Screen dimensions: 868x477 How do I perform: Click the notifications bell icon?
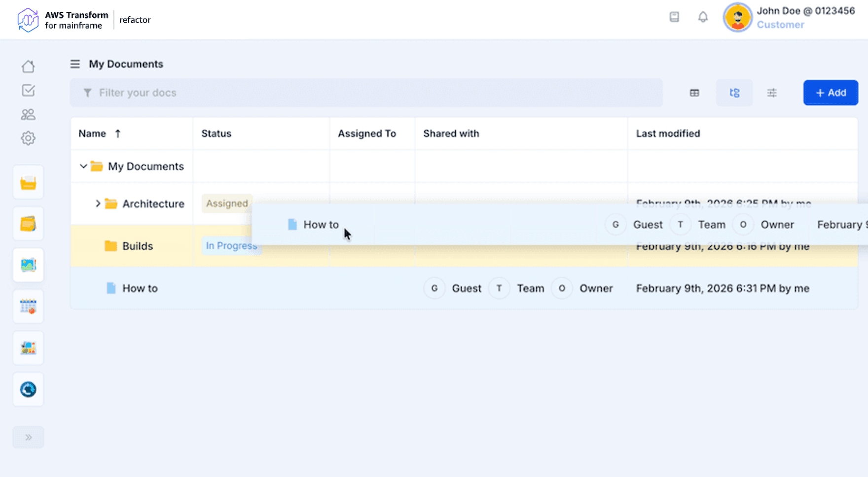click(703, 17)
